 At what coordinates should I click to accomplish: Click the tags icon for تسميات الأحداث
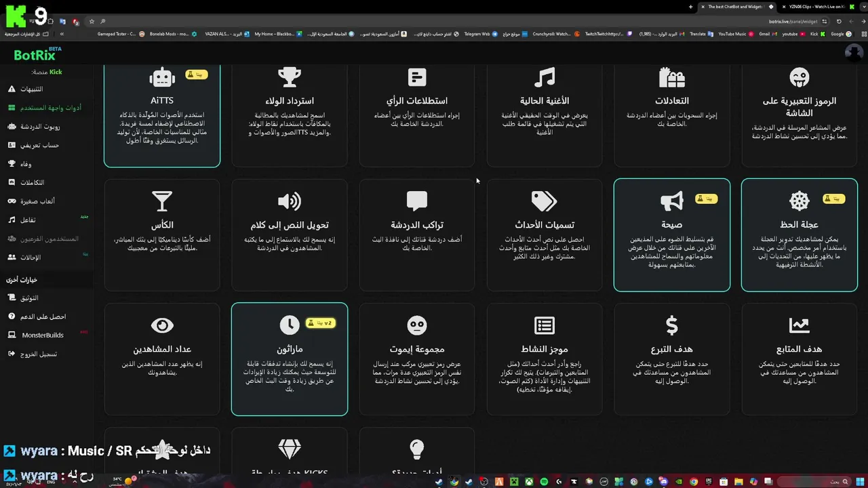click(x=545, y=201)
